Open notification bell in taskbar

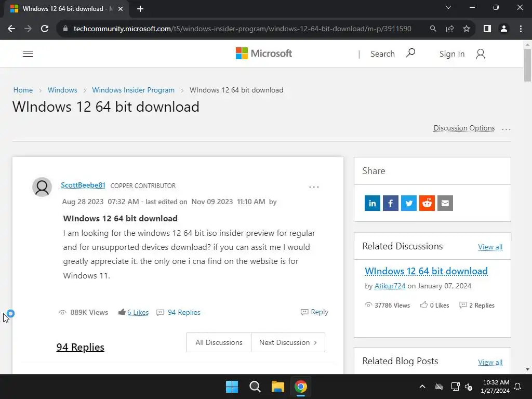[518, 387]
